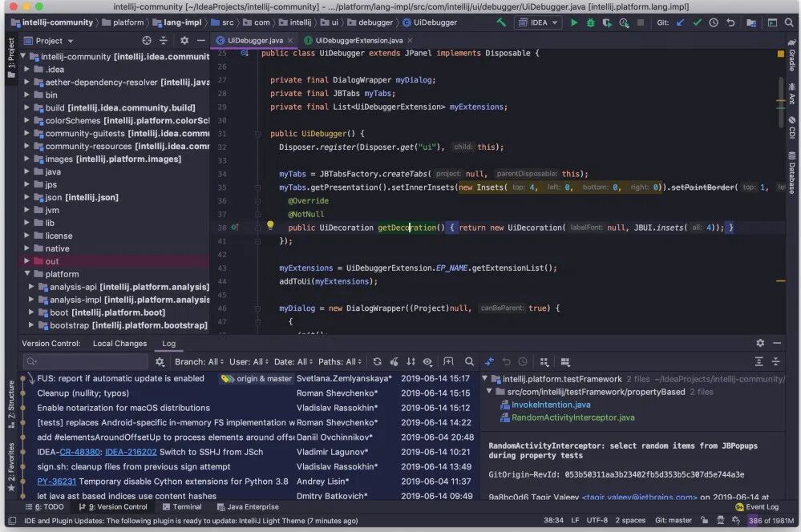Select the Log tab
Image resolution: width=801 pixels, height=532 pixels.
[168, 344]
